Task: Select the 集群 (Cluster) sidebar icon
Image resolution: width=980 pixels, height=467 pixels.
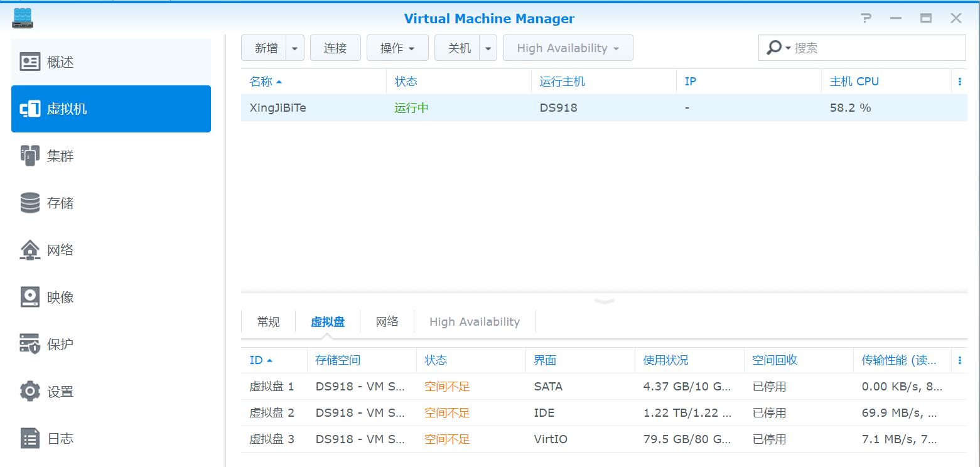Action: (x=60, y=156)
